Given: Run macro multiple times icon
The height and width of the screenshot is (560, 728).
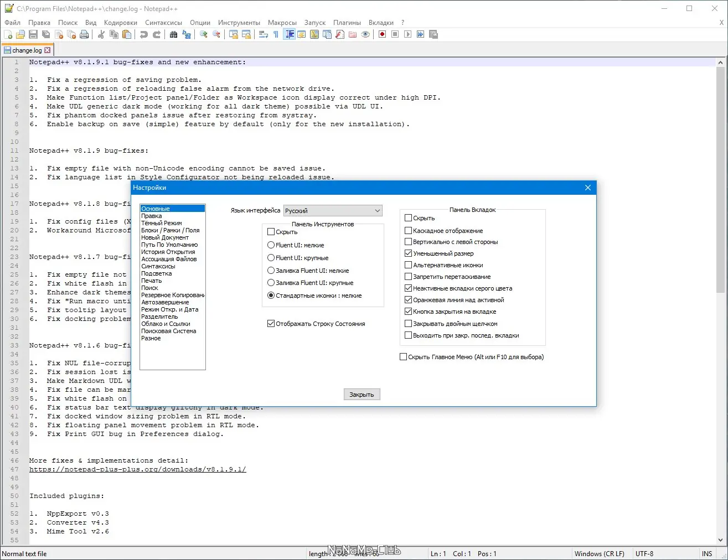Looking at the screenshot, I should pos(421,34).
